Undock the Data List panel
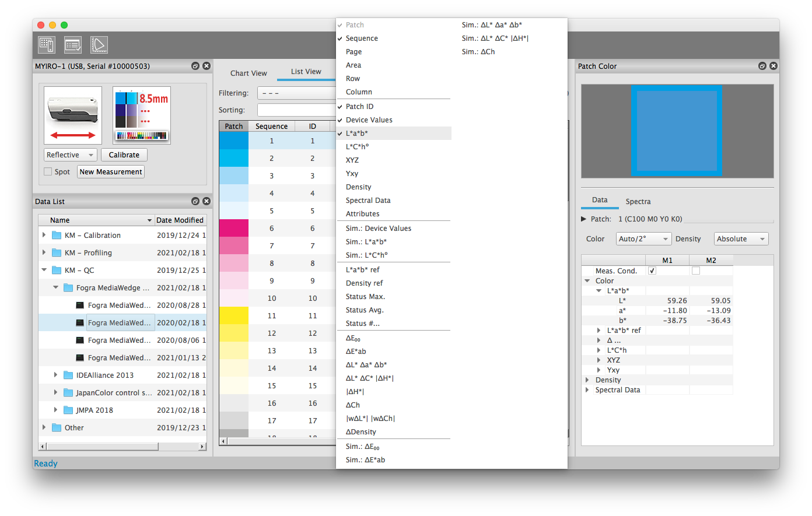812x516 pixels. click(x=195, y=202)
